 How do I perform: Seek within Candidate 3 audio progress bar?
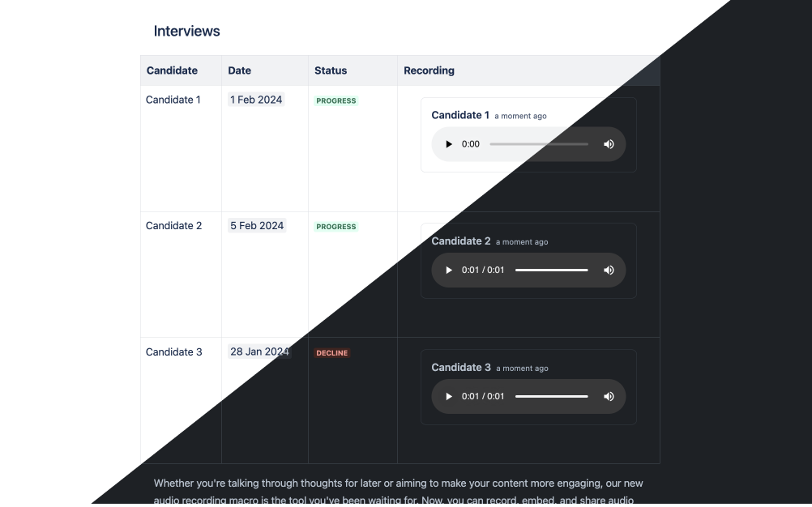552,396
